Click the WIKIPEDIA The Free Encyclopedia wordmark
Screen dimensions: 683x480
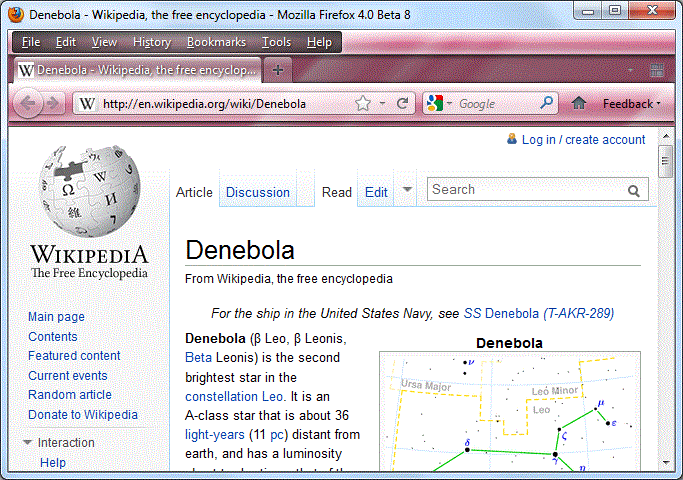click(89, 261)
